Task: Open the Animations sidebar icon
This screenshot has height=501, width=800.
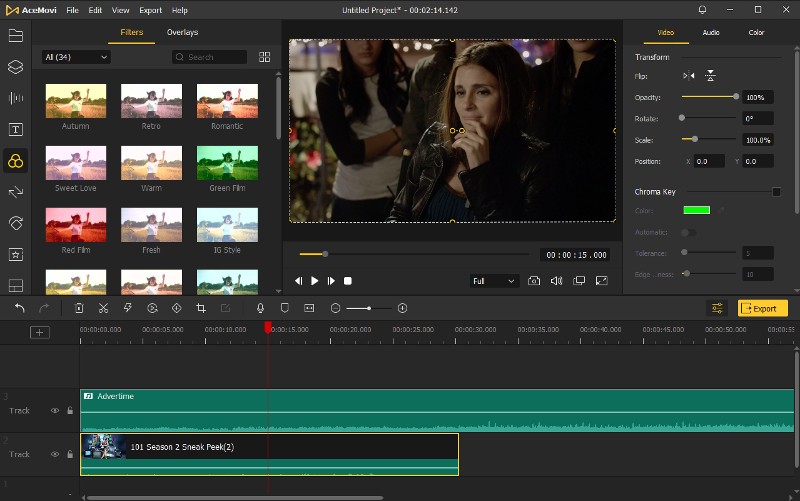Action: 16,223
